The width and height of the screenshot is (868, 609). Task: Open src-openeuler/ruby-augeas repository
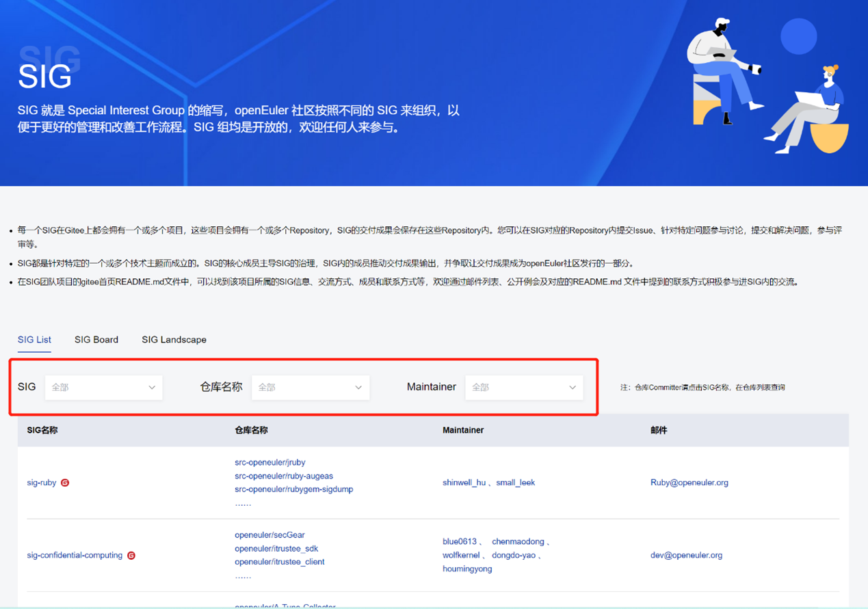[x=283, y=476]
